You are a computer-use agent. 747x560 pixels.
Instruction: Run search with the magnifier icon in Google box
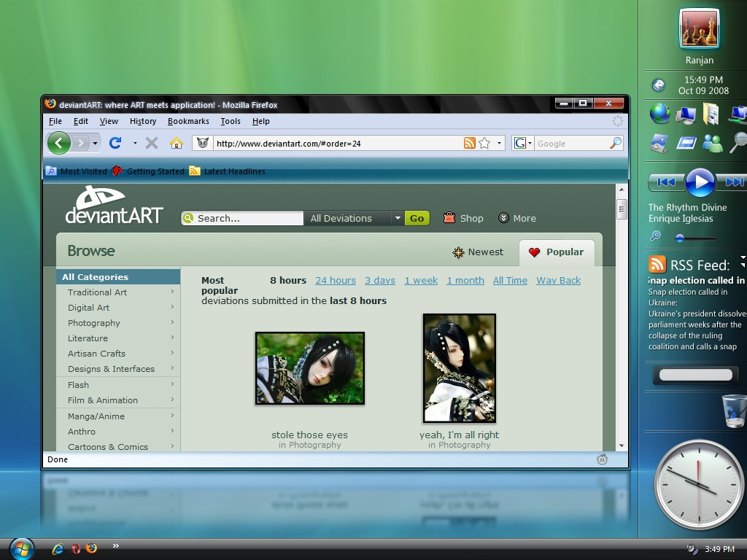point(616,143)
